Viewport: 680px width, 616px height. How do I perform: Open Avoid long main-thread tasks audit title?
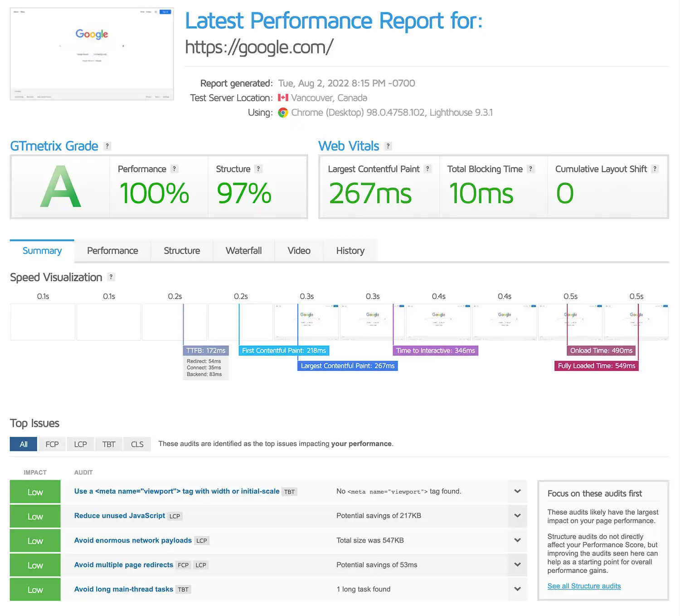124,589
